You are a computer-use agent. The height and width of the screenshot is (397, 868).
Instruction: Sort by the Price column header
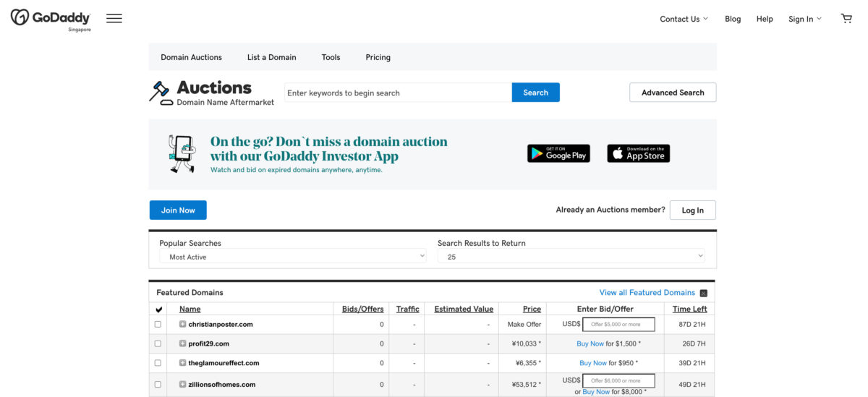pyautogui.click(x=532, y=309)
